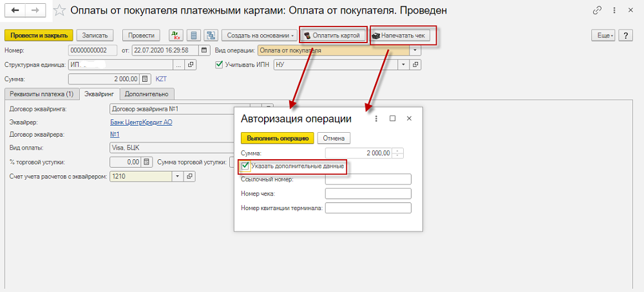Cancel dialog with Отмена
Screen dimensions: 644x292
pos(334,138)
